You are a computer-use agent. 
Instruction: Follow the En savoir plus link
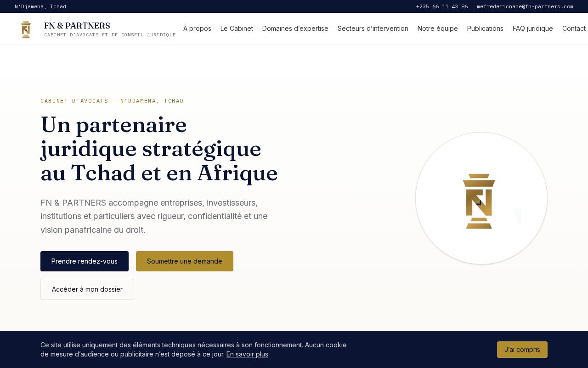click(x=247, y=354)
